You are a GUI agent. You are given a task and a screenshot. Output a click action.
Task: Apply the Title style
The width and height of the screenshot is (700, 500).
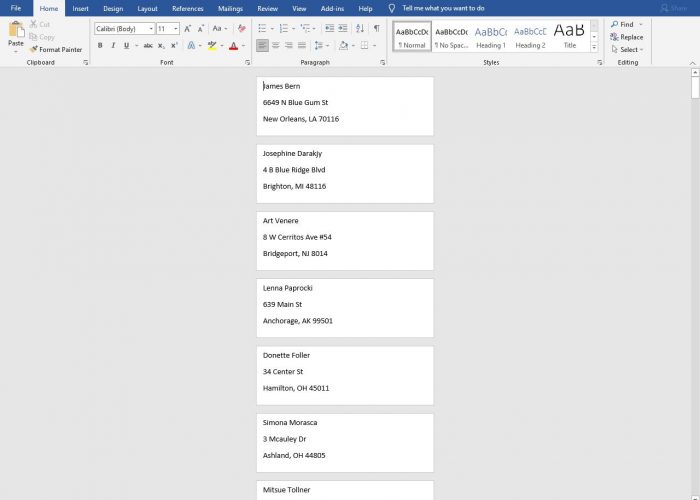570,37
